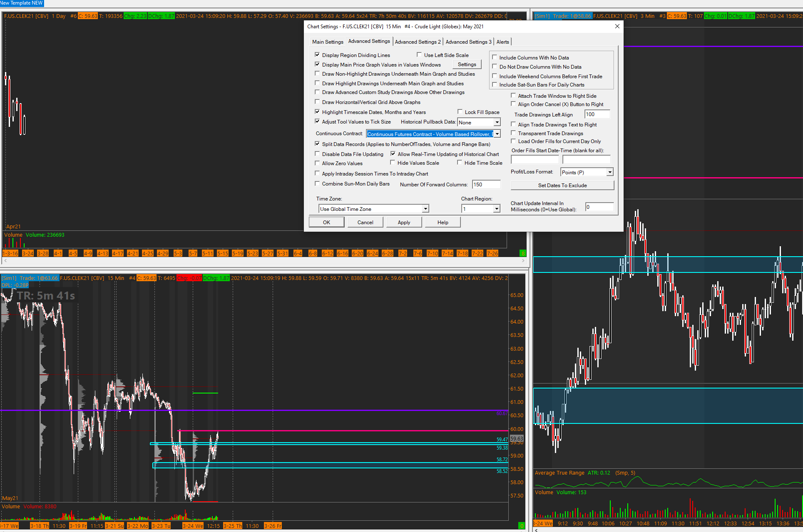Click Number Of Forward Columns field
Viewport: 803px width, 532px height.
pyautogui.click(x=486, y=185)
